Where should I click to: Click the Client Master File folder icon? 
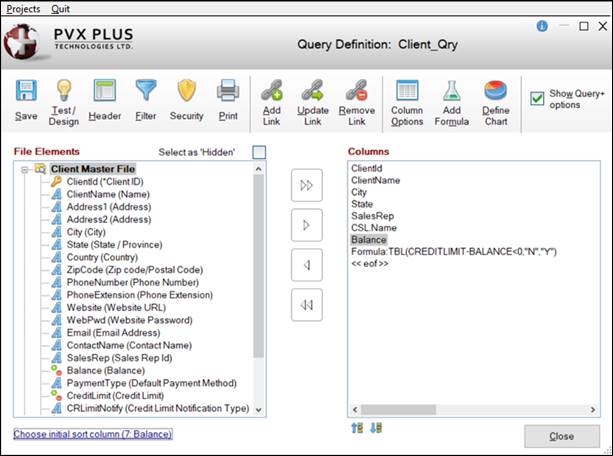40,169
